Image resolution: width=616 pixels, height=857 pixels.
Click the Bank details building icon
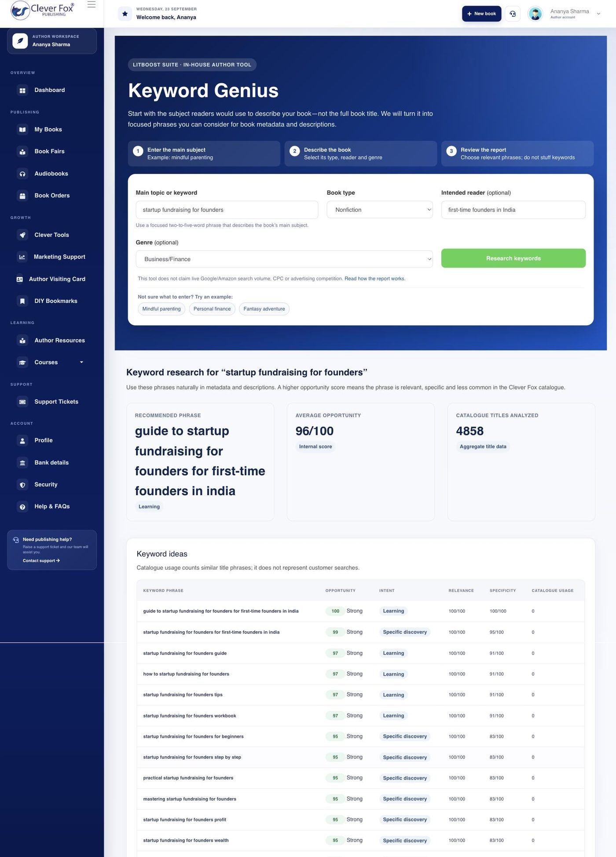[22, 463]
